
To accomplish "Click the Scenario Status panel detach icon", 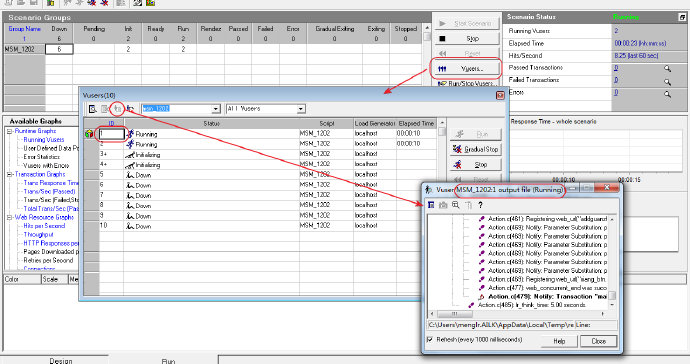I will pos(682,17).
